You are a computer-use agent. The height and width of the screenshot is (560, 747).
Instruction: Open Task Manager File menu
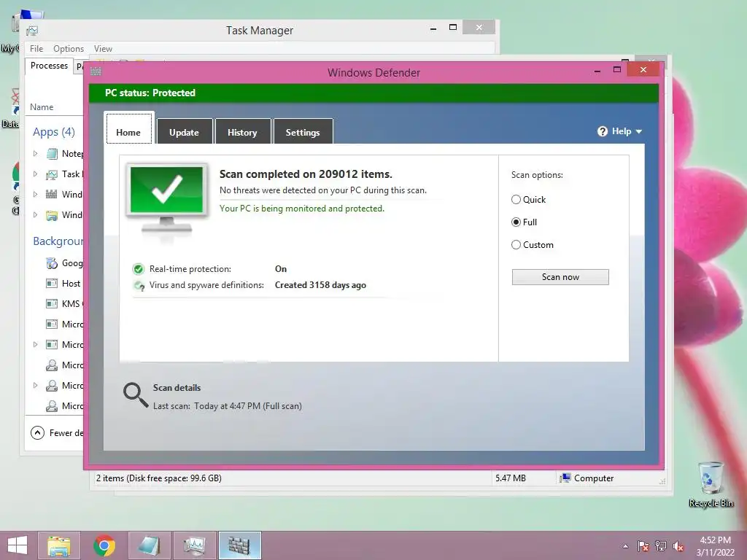(x=36, y=49)
